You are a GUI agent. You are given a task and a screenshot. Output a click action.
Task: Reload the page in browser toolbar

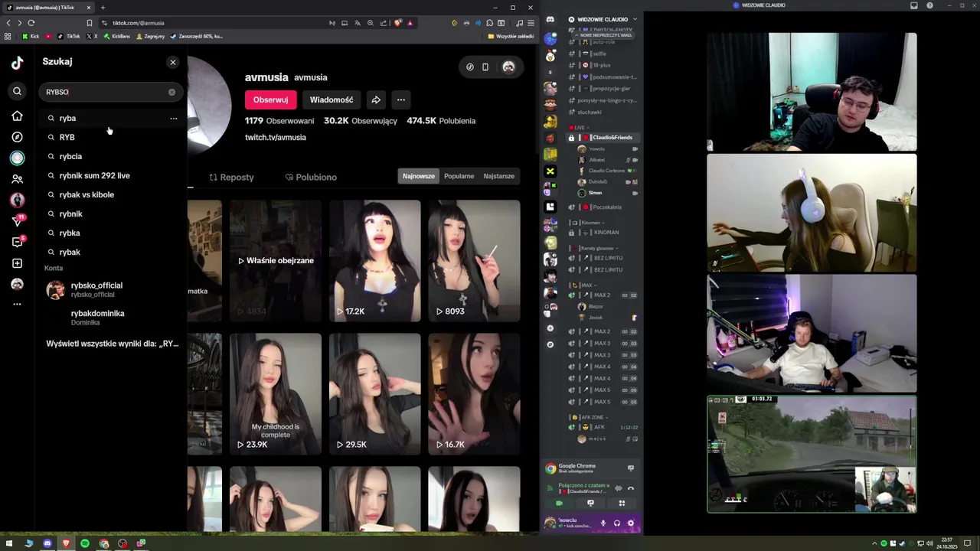(x=31, y=23)
